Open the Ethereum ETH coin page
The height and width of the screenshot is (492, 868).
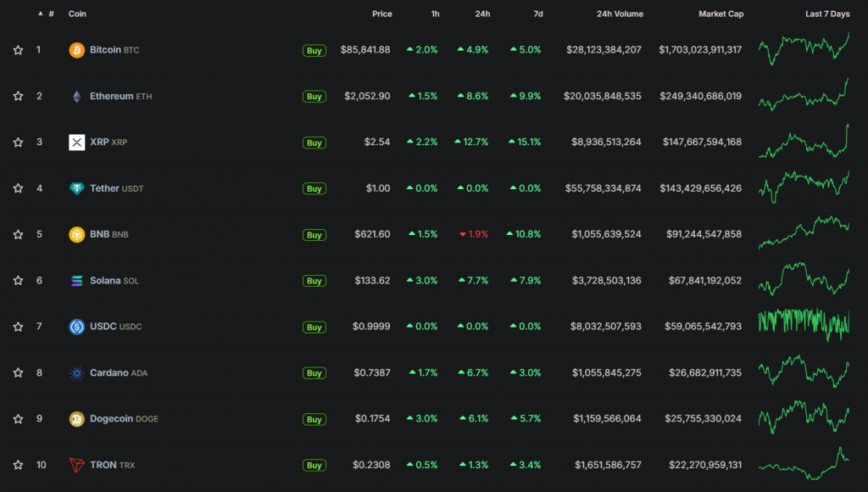(120, 96)
